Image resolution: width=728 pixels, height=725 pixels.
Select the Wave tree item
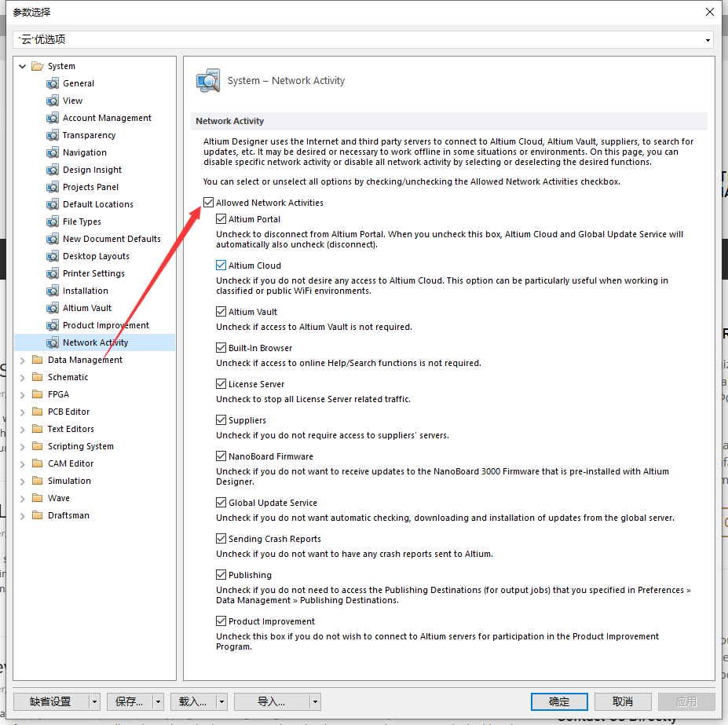coord(58,498)
